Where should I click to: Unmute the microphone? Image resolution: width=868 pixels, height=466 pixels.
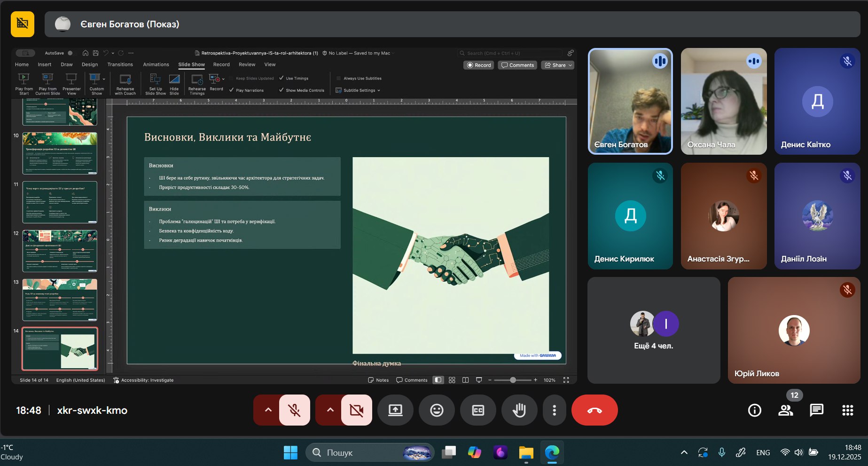295,410
